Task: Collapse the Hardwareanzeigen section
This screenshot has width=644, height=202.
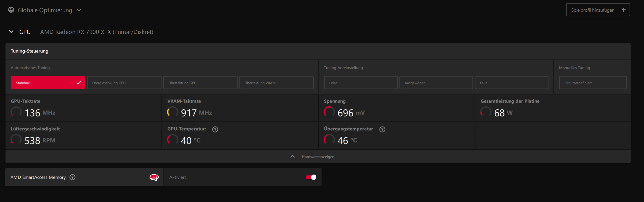Action: pos(318,157)
